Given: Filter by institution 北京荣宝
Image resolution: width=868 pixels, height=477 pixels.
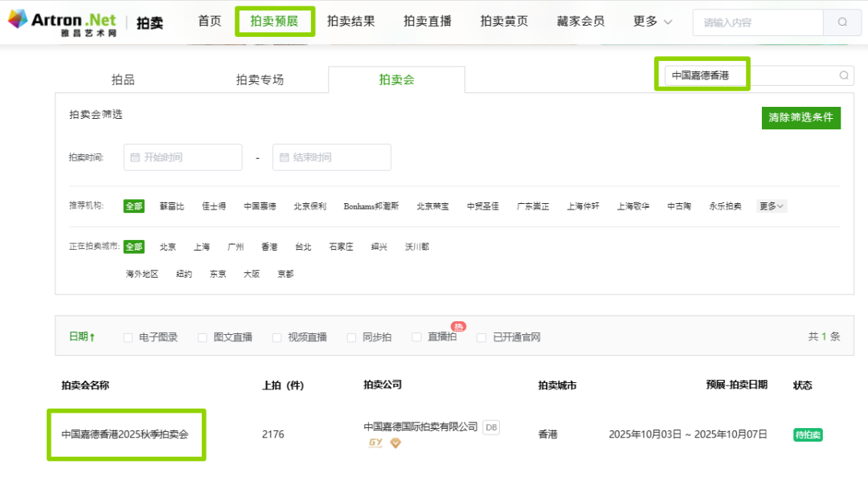Looking at the screenshot, I should click(433, 206).
